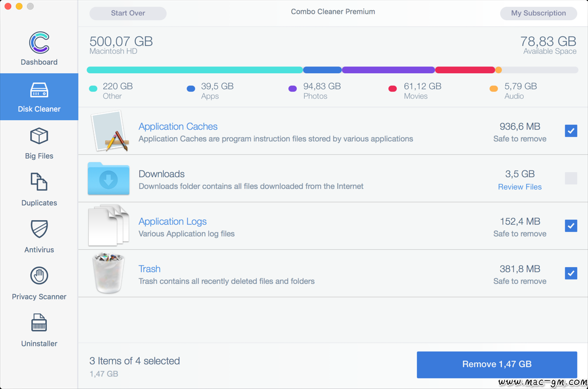Open the Application Logs title link

click(173, 221)
